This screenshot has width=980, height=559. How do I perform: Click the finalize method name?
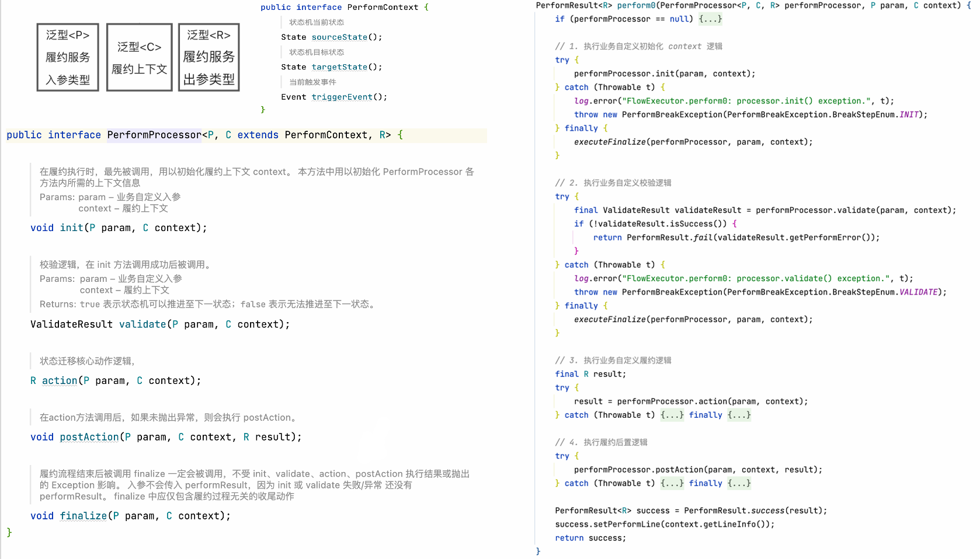pos(84,516)
